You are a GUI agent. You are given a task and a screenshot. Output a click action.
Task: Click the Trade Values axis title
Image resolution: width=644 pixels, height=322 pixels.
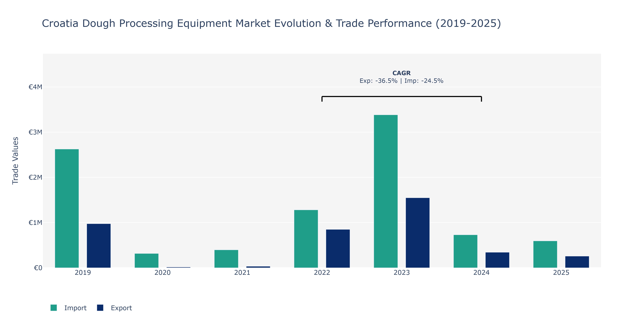point(15,161)
